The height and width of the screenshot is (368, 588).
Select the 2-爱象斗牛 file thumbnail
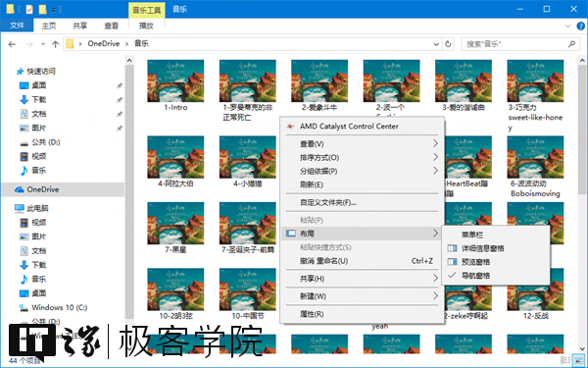[319, 81]
